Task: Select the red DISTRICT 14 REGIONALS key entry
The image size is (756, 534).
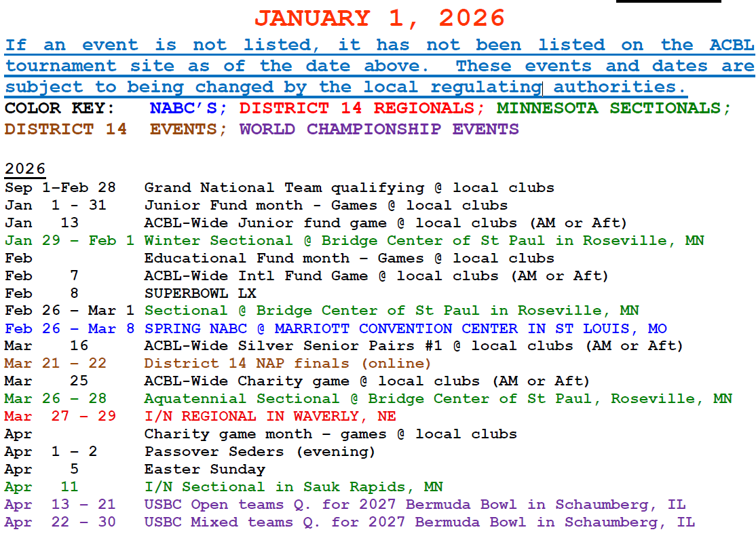Action: tap(362, 108)
